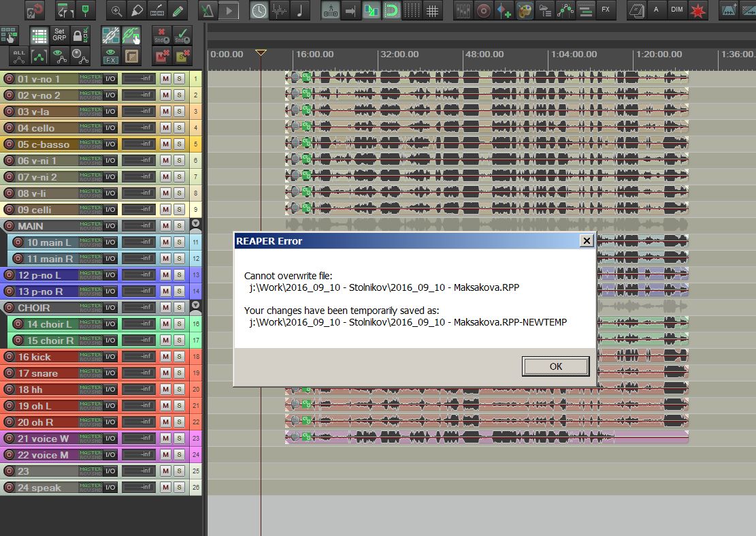This screenshot has width=756, height=536.
Task: Solo the 16 kick track
Action: [179, 357]
